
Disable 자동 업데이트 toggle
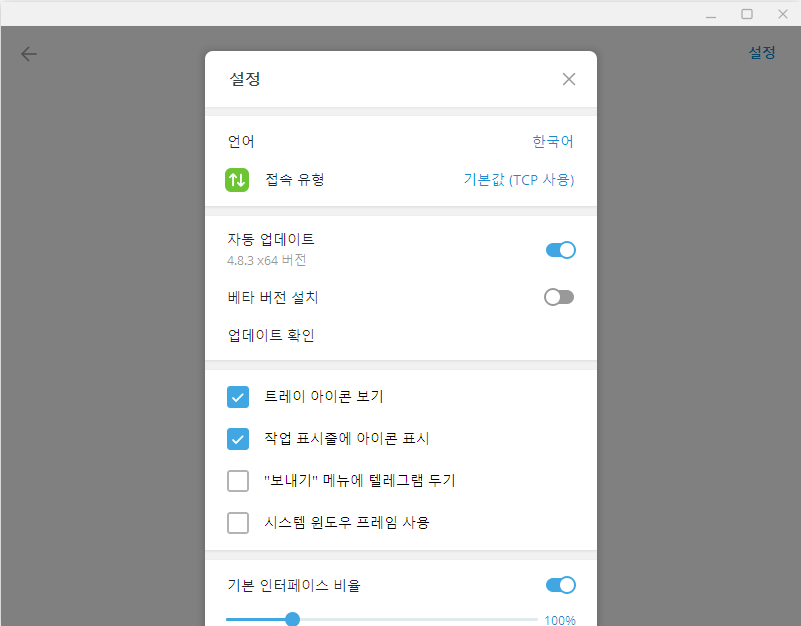pyautogui.click(x=561, y=249)
